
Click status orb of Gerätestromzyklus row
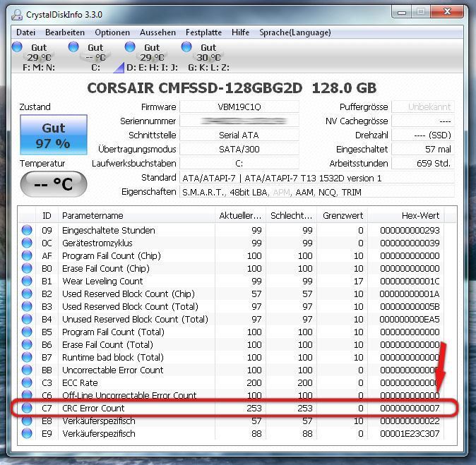tap(27, 243)
